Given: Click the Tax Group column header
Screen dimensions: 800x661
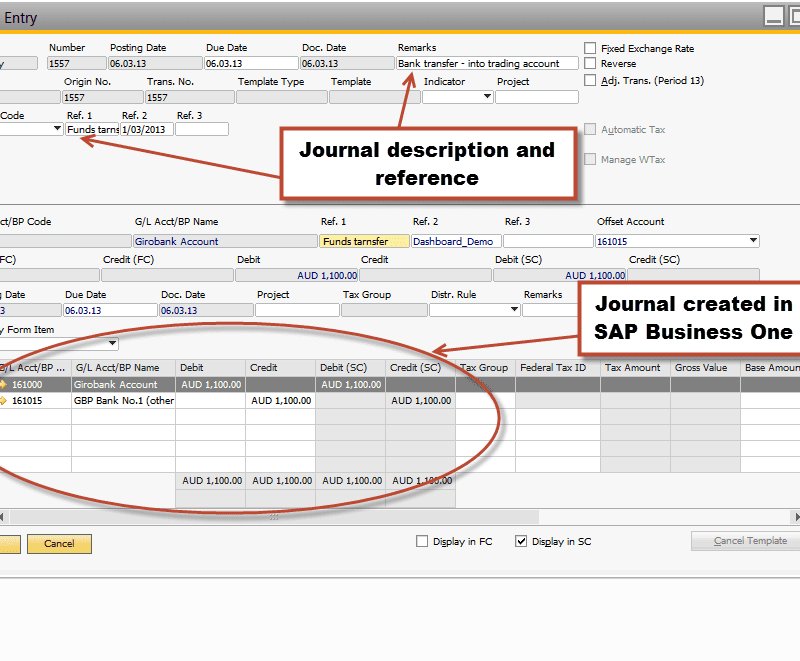Looking at the screenshot, I should (485, 368).
